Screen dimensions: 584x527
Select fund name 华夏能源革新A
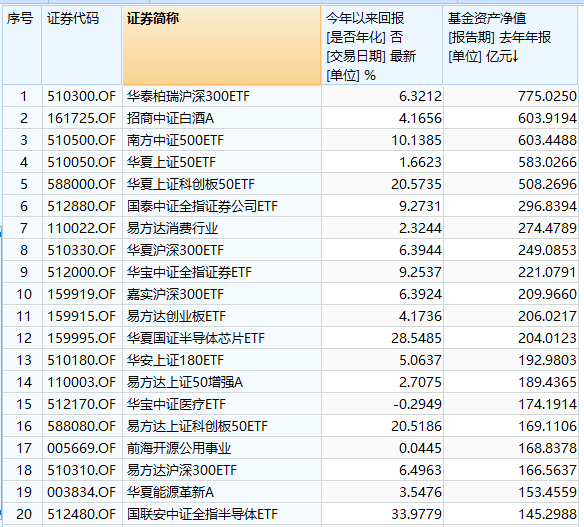click(x=170, y=492)
